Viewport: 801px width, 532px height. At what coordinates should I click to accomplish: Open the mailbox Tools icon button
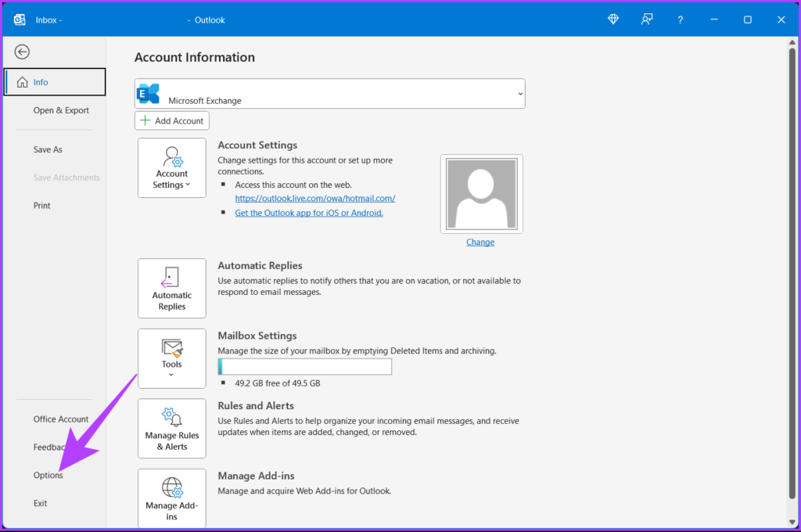(x=172, y=358)
